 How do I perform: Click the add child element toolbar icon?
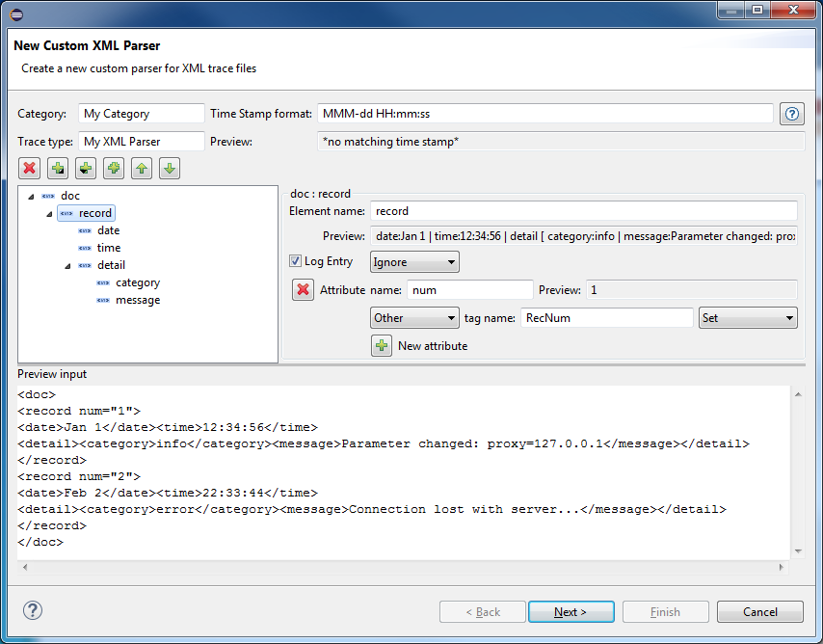[86, 169]
